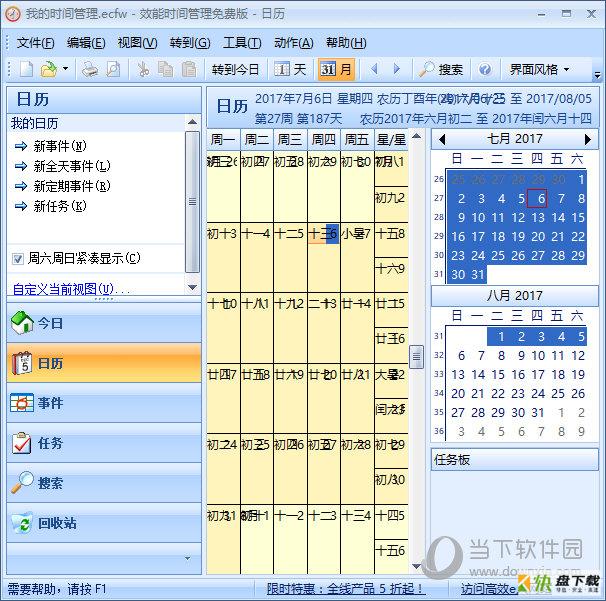Viewport: 606px width, 601px height.
Task: Select July 6 in the mini calendar
Action: pos(538,199)
